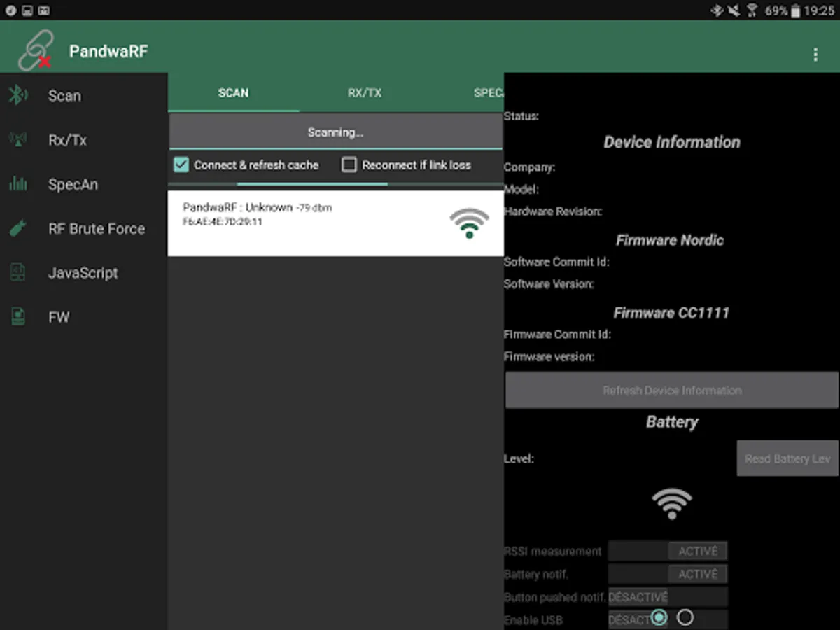
Task: Select the filled radio button near Enable USB
Action: (x=659, y=617)
